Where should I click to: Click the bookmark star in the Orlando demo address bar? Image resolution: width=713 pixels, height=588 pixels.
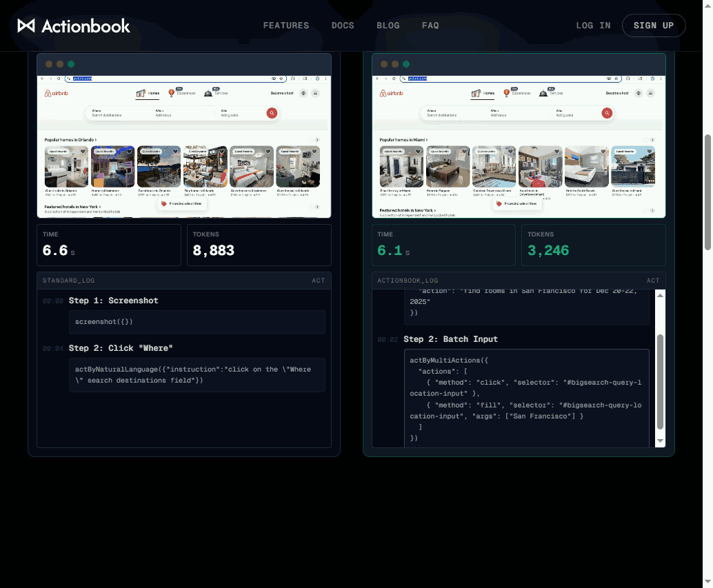(x=281, y=79)
